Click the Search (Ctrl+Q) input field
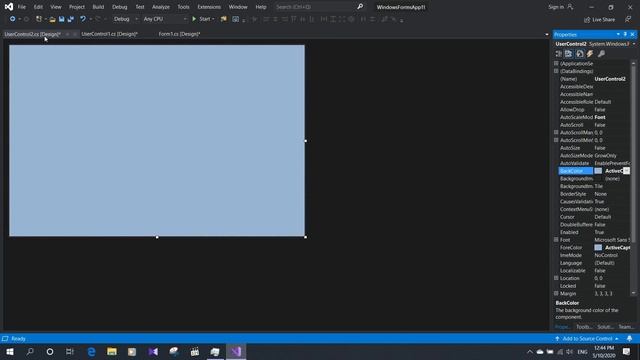This screenshot has width=640, height=360. 313,7
